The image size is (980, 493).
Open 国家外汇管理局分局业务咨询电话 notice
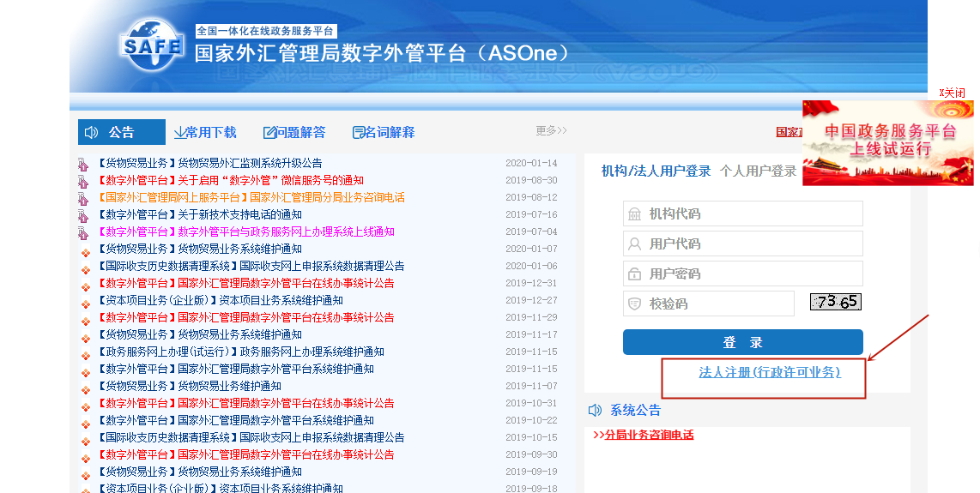click(x=251, y=197)
